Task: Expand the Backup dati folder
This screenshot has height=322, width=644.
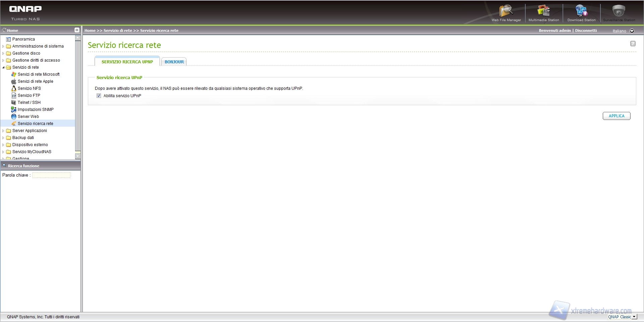Action: click(3, 138)
